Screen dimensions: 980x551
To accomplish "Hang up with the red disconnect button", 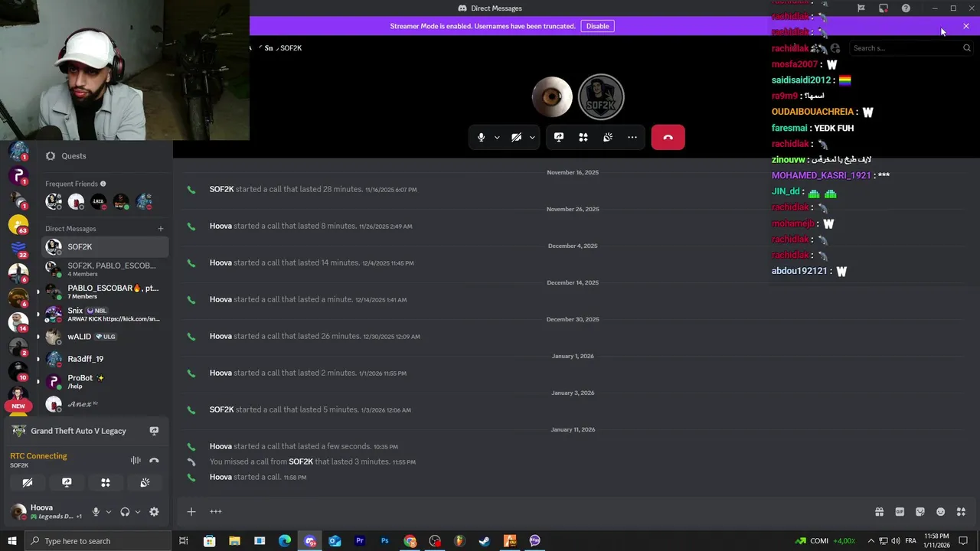I will (x=668, y=137).
